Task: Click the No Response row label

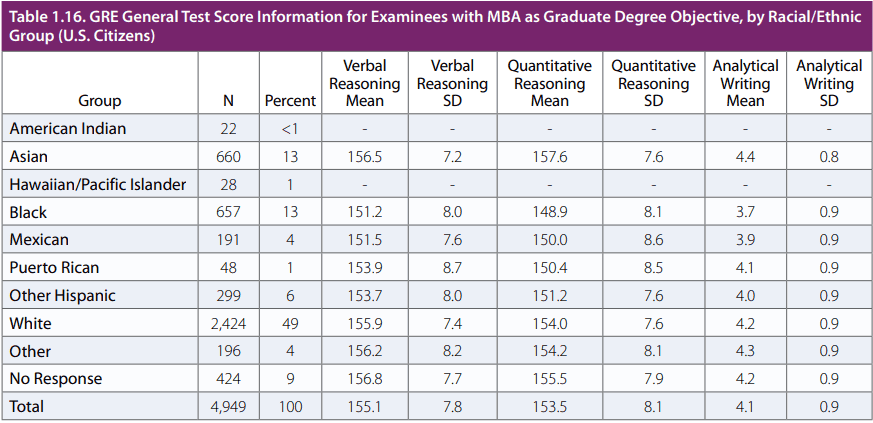Action: click(56, 380)
